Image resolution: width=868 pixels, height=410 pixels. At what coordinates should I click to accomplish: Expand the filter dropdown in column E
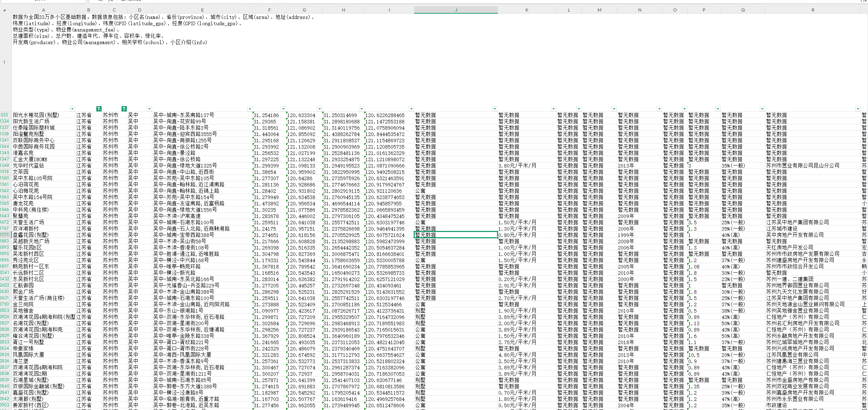point(250,109)
